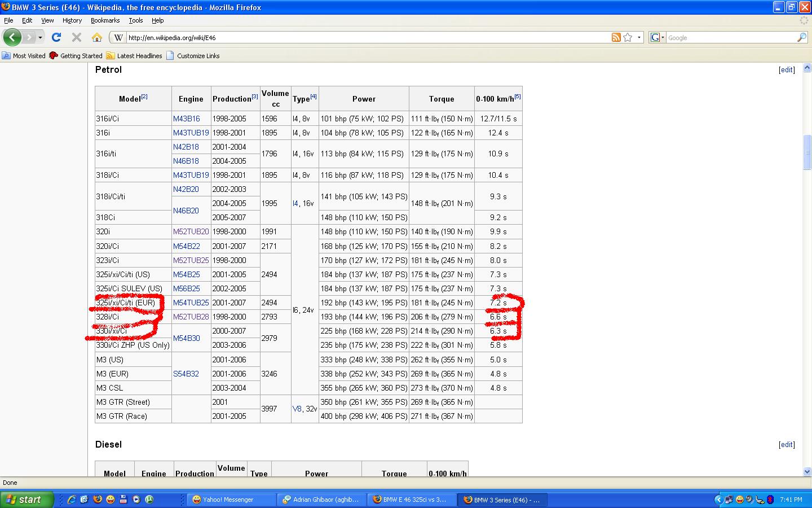Launch the media player Quick Launch icon
The height and width of the screenshot is (508, 812).
point(136,500)
